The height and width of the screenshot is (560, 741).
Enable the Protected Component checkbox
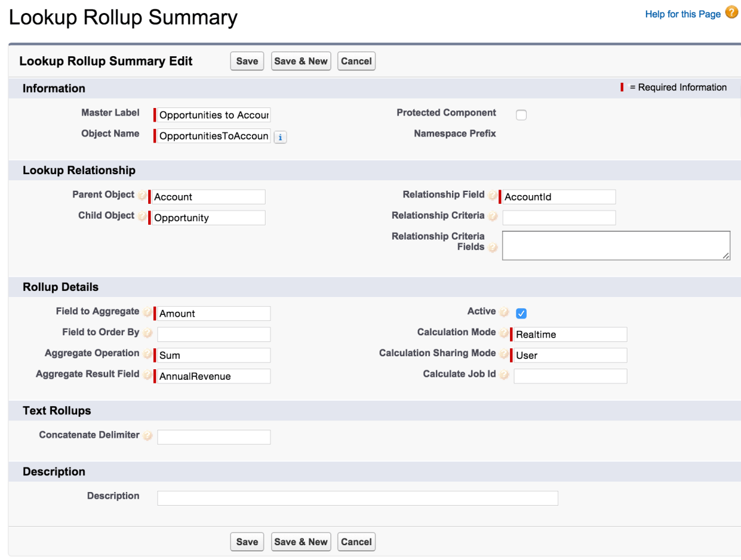click(x=521, y=115)
